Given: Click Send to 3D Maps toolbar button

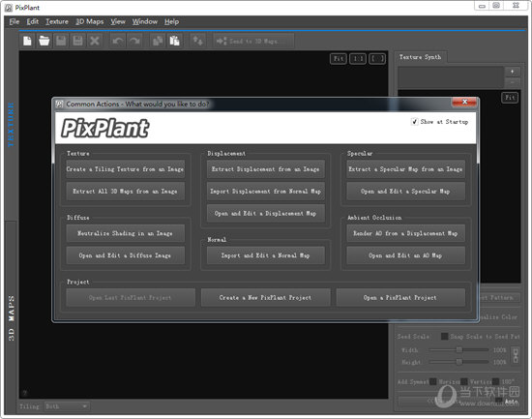Looking at the screenshot, I should point(253,41).
